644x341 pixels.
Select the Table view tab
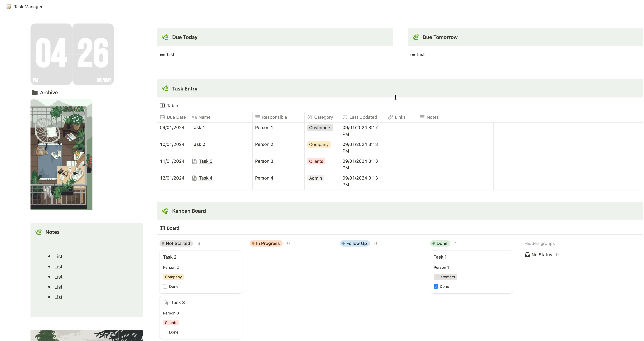pyautogui.click(x=169, y=106)
